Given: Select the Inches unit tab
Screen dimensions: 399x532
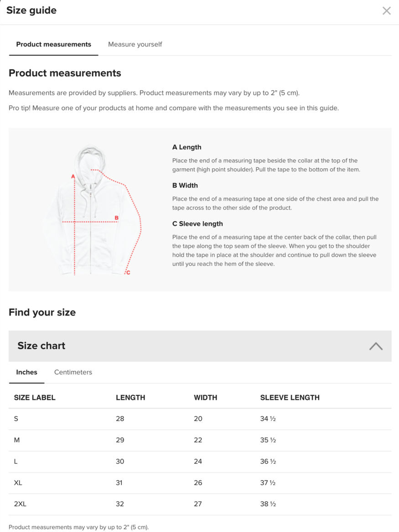Looking at the screenshot, I should [x=26, y=372].
